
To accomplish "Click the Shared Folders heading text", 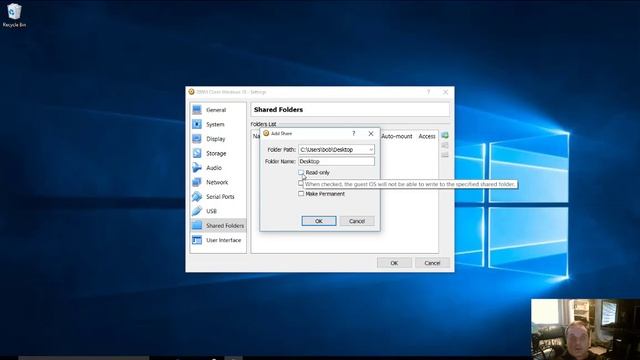I will [x=278, y=109].
